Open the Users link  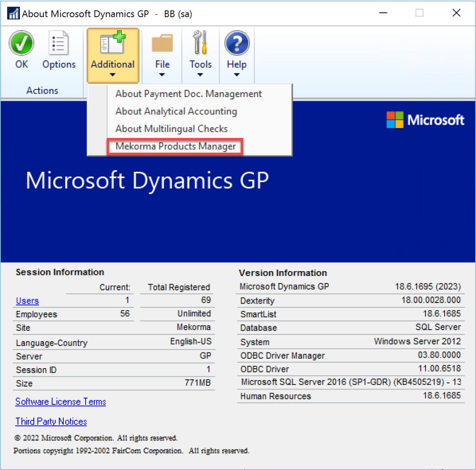[27, 301]
